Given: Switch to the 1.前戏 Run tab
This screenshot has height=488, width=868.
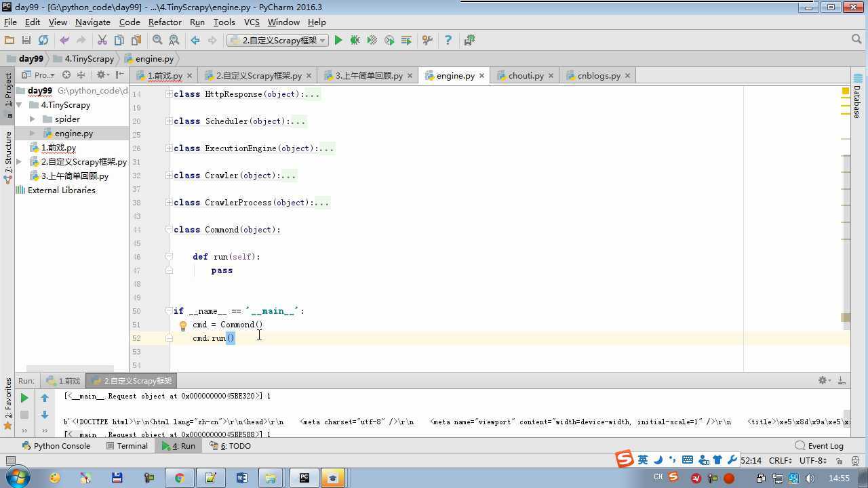Looking at the screenshot, I should pyautogui.click(x=63, y=381).
